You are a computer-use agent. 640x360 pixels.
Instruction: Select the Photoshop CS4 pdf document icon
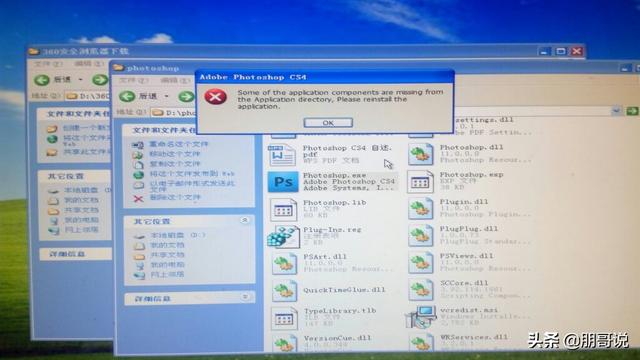(x=282, y=155)
